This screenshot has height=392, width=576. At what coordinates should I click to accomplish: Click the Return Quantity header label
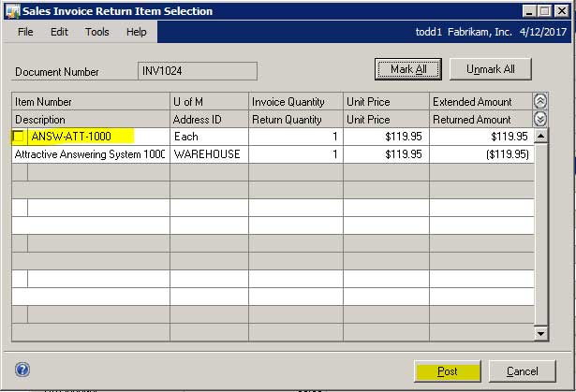287,120
